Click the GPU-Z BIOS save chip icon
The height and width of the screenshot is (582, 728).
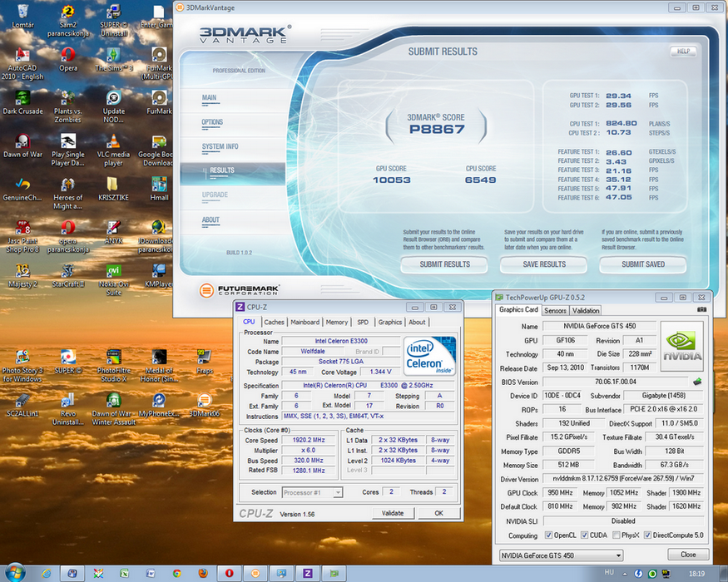point(697,382)
